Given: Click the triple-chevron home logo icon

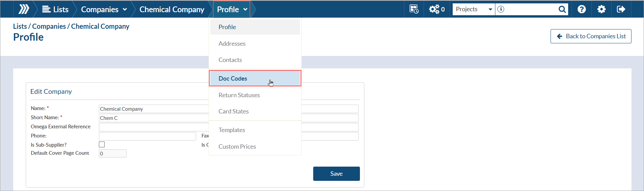Looking at the screenshot, I should pos(24,9).
